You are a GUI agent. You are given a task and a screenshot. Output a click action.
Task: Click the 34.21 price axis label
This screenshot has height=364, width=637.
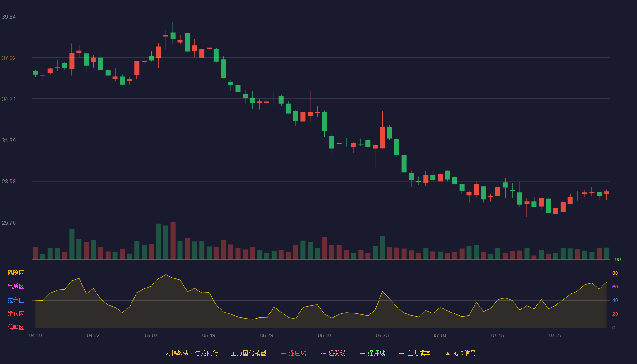[x=9, y=99]
